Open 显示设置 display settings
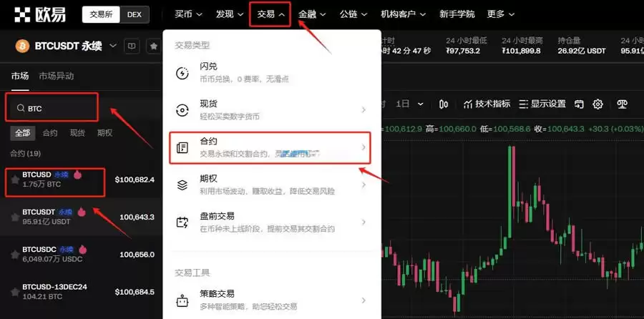644x319 pixels. 542,104
